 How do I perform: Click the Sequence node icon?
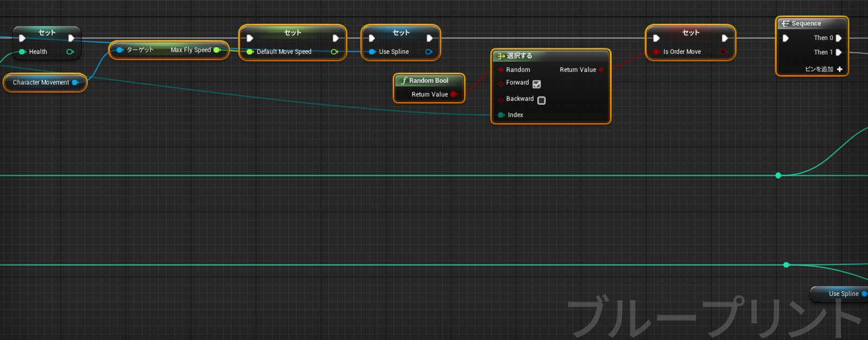(x=785, y=24)
